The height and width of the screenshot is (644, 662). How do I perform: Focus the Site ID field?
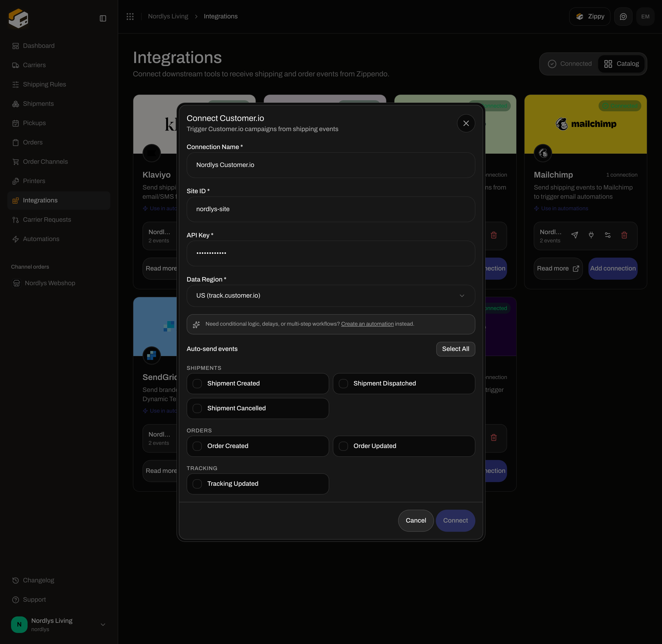coord(331,209)
